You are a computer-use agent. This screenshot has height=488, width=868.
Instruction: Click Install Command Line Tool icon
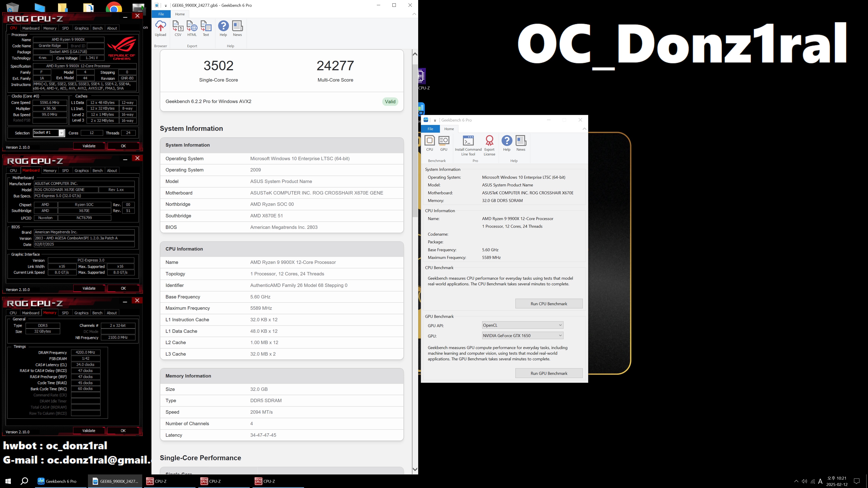pos(468,146)
